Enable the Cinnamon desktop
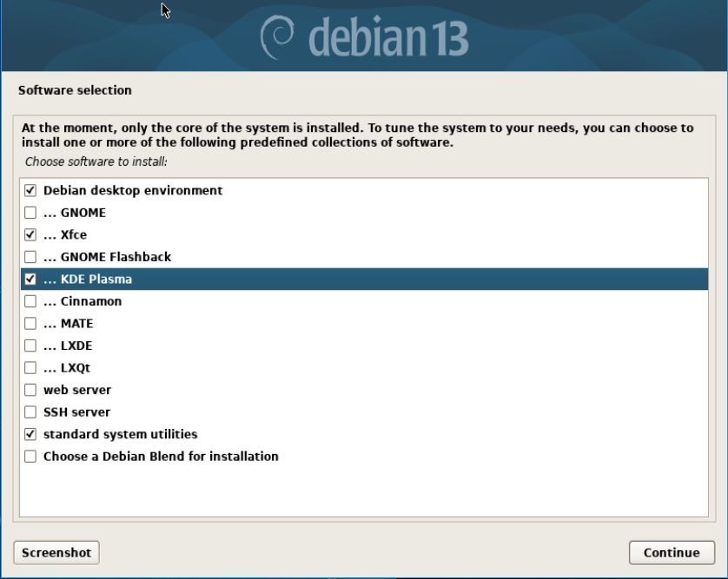The height and width of the screenshot is (579, 728). (x=30, y=300)
